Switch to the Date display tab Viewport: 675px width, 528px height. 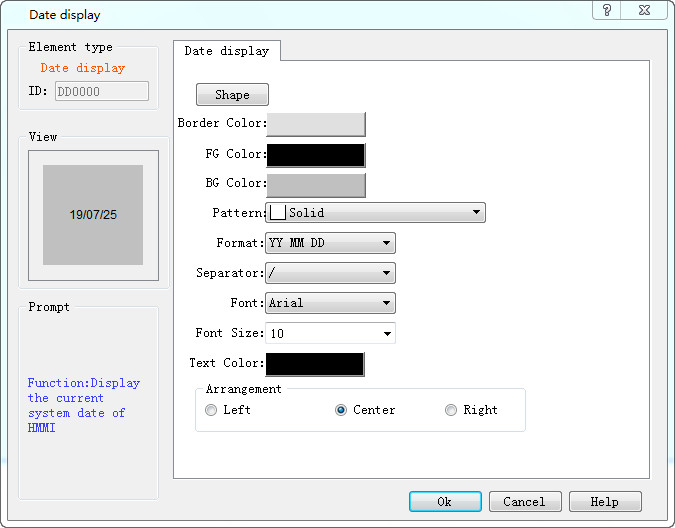click(x=227, y=51)
